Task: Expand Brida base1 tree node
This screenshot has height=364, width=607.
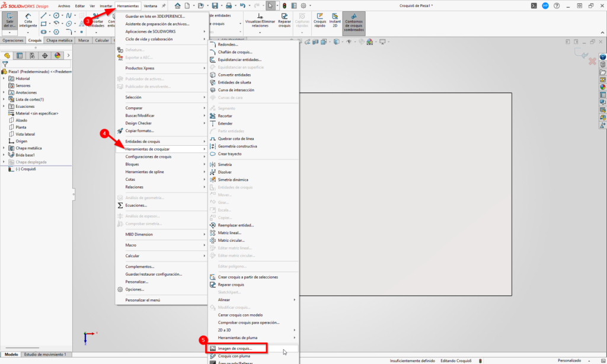Action: tap(4, 155)
